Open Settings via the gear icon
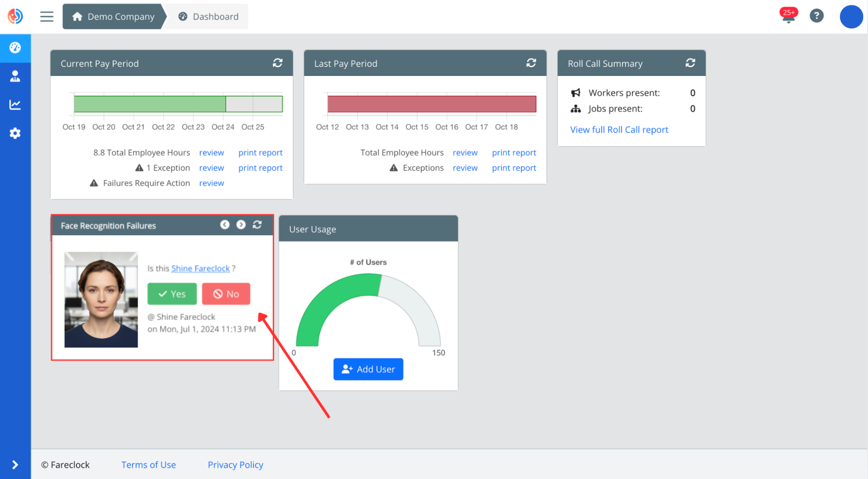Viewport: 868px width, 479px height. (x=15, y=133)
